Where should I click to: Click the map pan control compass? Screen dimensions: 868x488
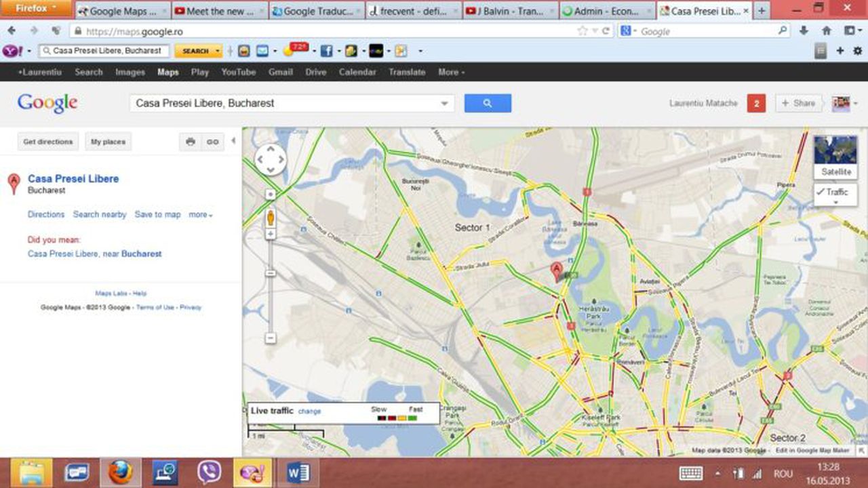tap(271, 160)
